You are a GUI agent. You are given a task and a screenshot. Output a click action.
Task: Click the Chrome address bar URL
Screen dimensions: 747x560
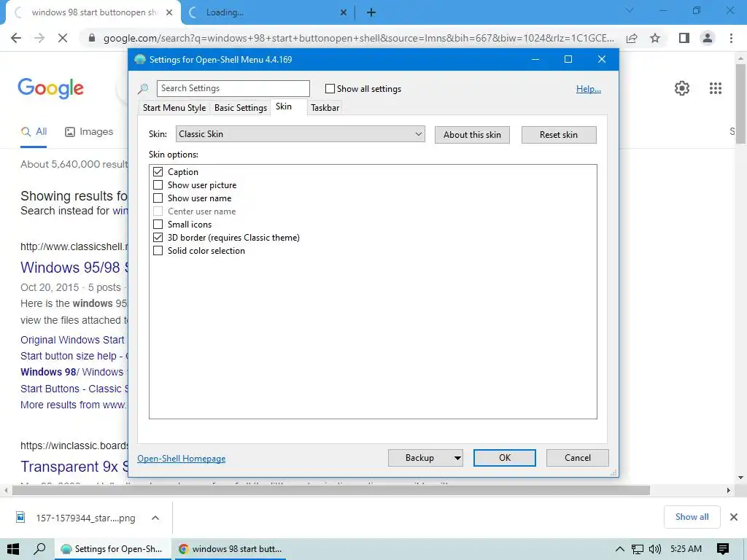coord(359,38)
